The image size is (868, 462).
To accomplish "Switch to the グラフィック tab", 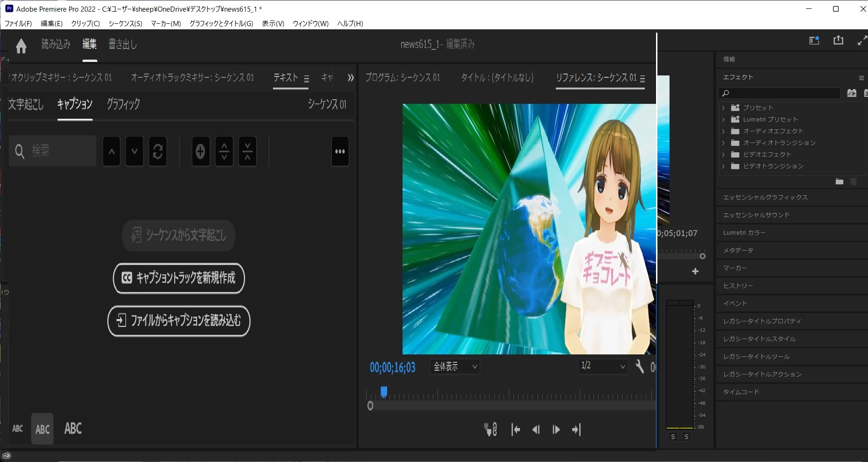I will [x=123, y=104].
